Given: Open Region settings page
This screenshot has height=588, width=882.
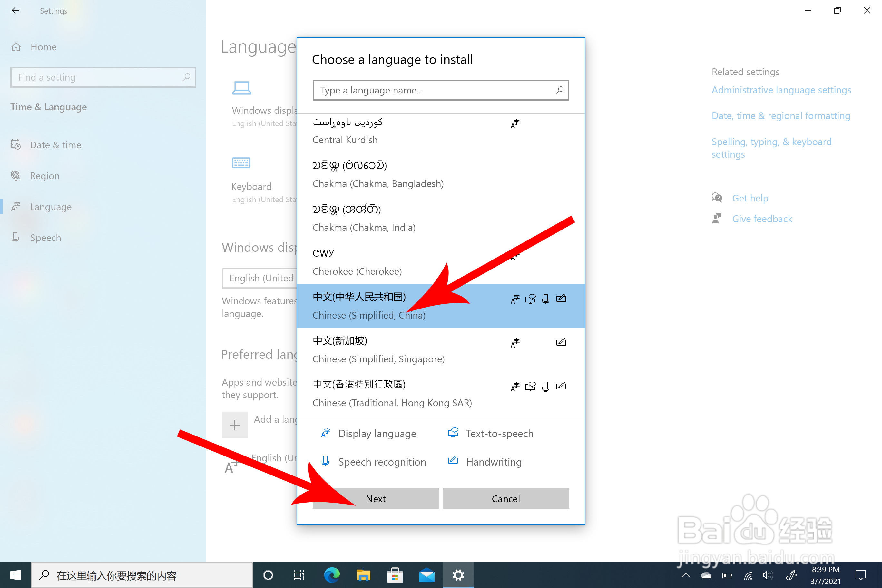Looking at the screenshot, I should click(x=44, y=176).
